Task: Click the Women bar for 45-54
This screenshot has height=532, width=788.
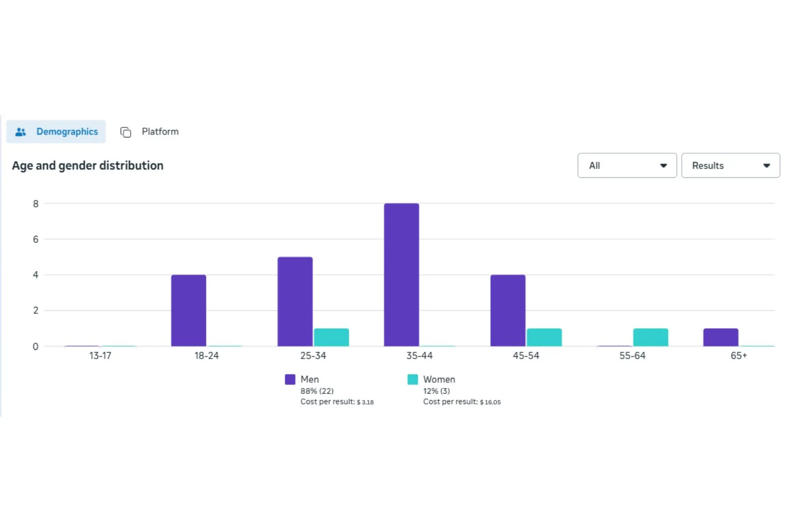Action: [x=544, y=337]
